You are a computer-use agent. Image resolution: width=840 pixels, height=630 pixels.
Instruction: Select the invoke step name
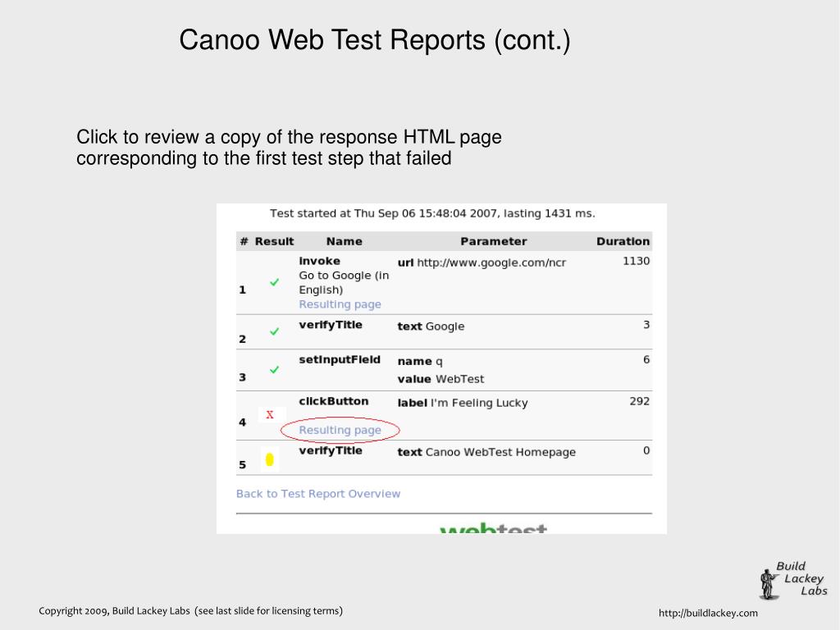click(319, 261)
